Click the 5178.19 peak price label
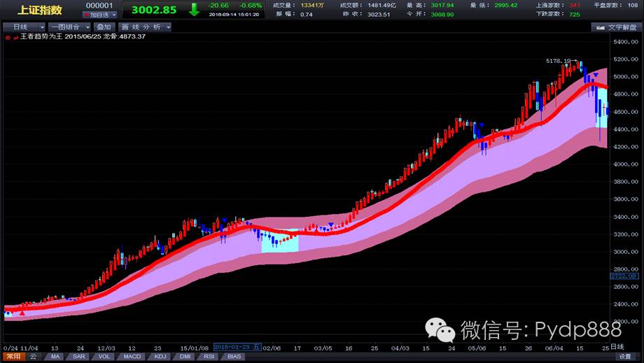Image resolution: width=644 pixels, height=363 pixels. pos(559,61)
